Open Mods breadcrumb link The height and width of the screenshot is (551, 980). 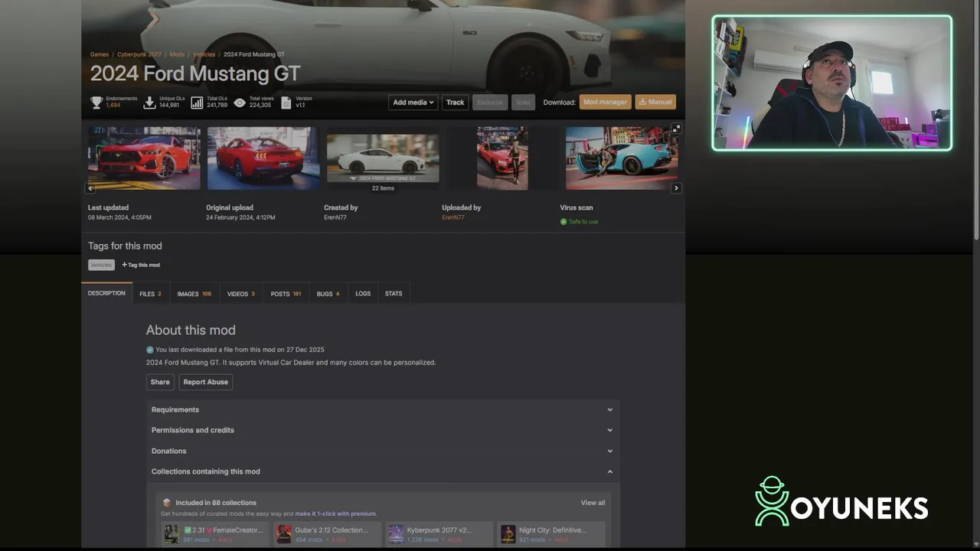pos(177,54)
